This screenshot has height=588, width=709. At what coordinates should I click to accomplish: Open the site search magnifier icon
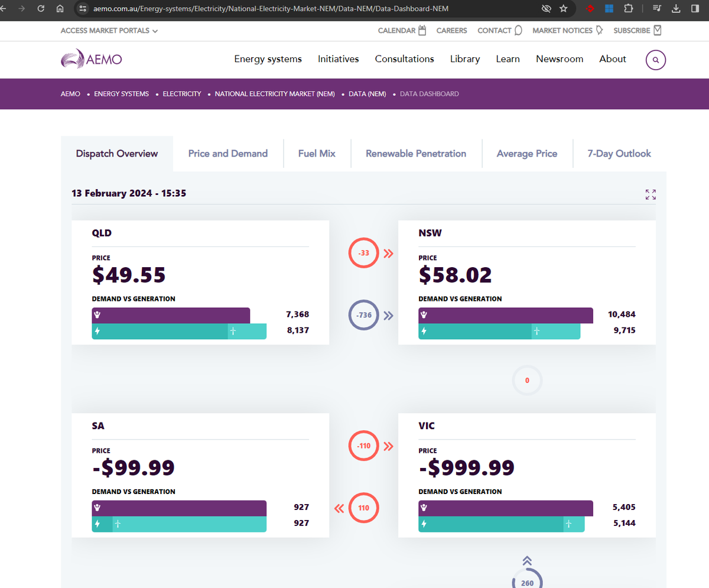point(655,60)
